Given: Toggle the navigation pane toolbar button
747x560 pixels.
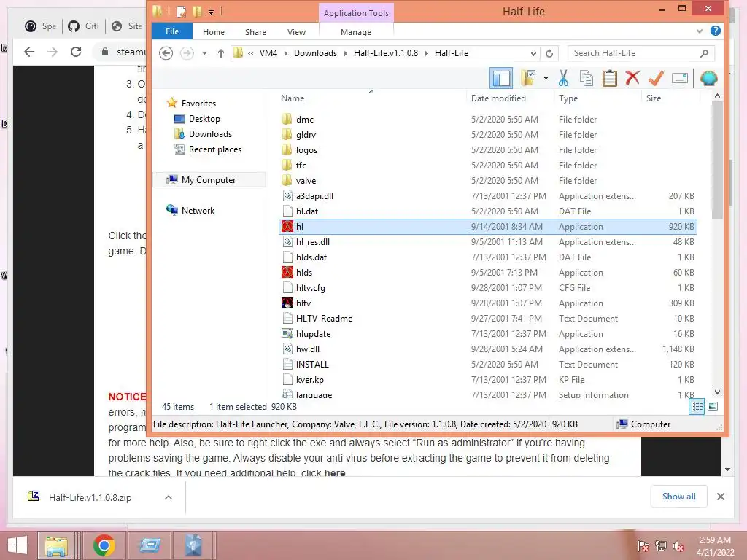Looking at the screenshot, I should tap(501, 78).
